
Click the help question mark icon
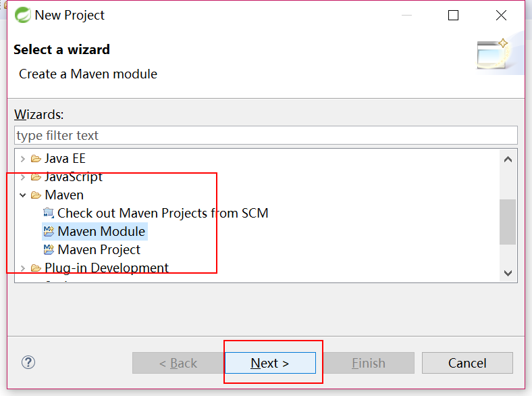point(28,362)
